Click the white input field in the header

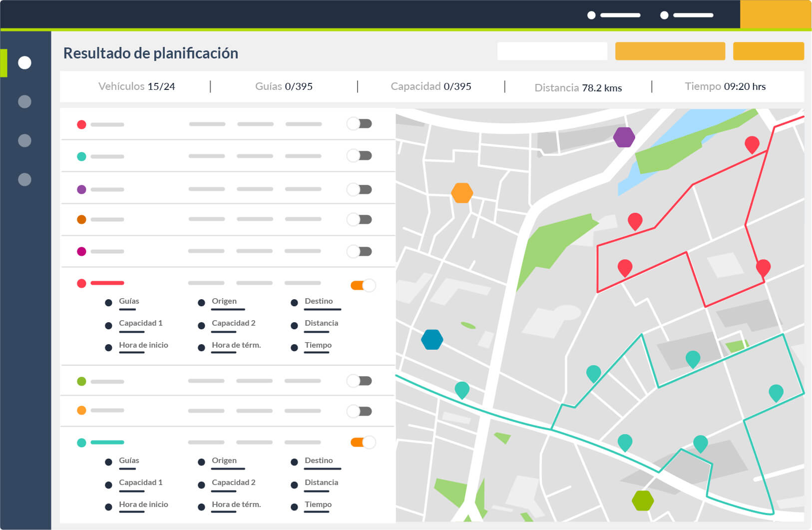(x=552, y=51)
